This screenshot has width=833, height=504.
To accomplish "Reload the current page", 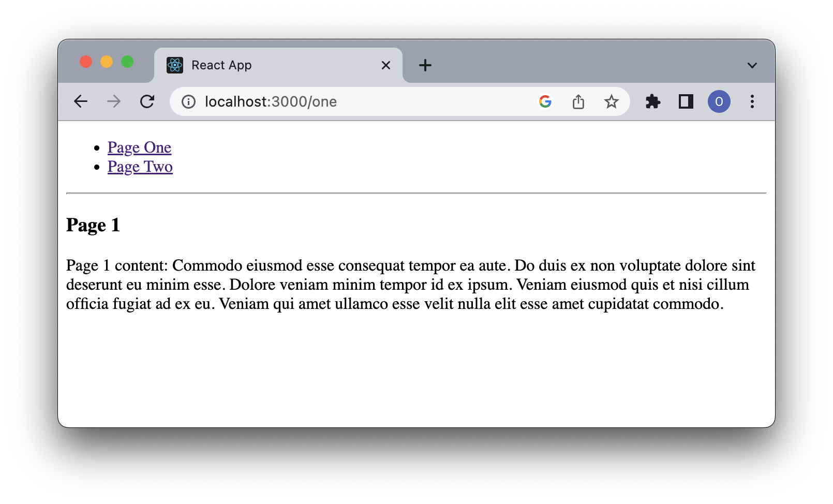I will [147, 101].
